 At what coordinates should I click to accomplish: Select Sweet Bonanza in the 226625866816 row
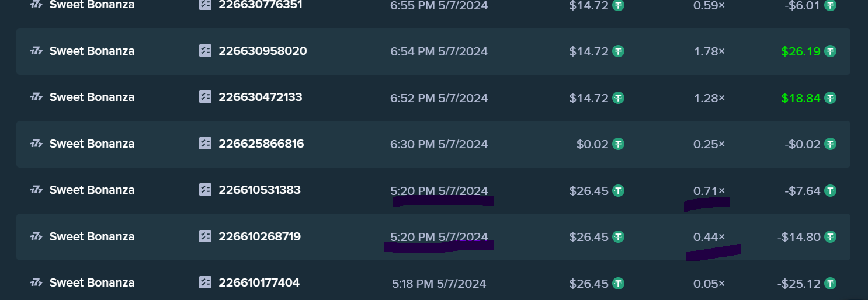pyautogui.click(x=92, y=144)
